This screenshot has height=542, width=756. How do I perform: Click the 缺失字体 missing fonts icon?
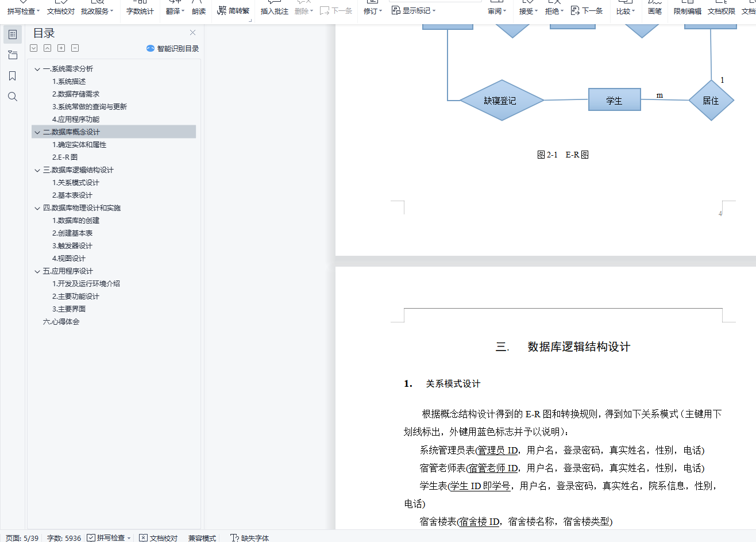coord(234,537)
